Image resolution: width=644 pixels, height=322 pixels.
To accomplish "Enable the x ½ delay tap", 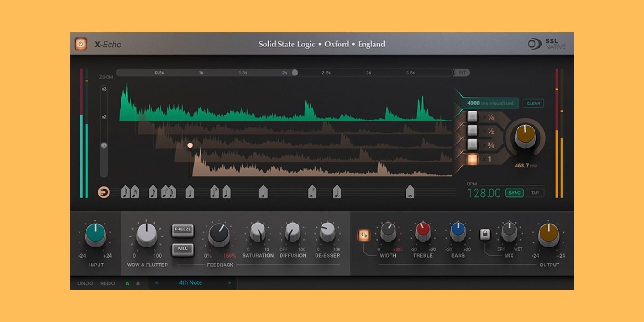I will (472, 131).
